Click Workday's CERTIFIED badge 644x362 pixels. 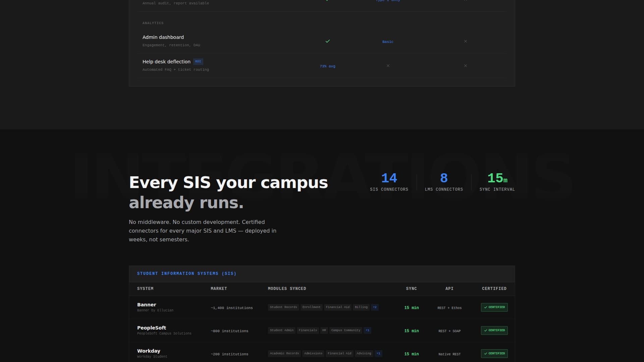pyautogui.click(x=494, y=354)
